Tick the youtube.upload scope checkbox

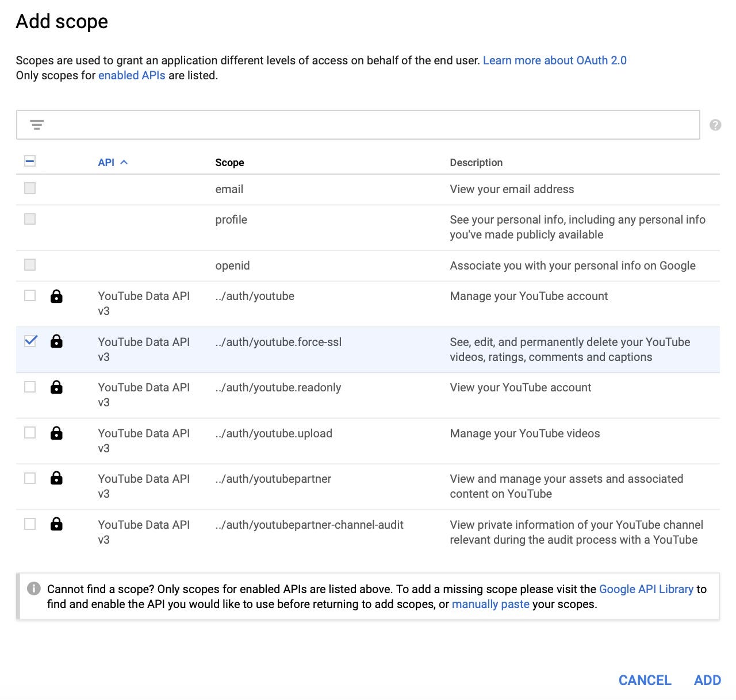pos(30,432)
